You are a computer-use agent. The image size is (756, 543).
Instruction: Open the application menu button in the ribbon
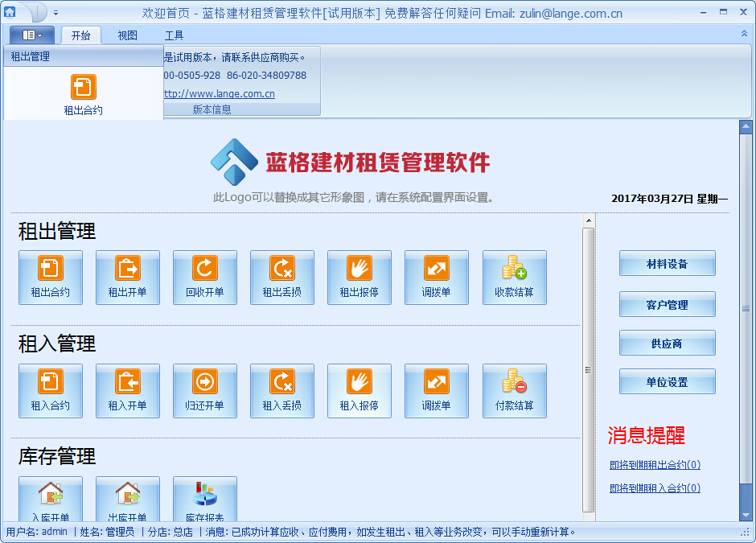(x=32, y=35)
